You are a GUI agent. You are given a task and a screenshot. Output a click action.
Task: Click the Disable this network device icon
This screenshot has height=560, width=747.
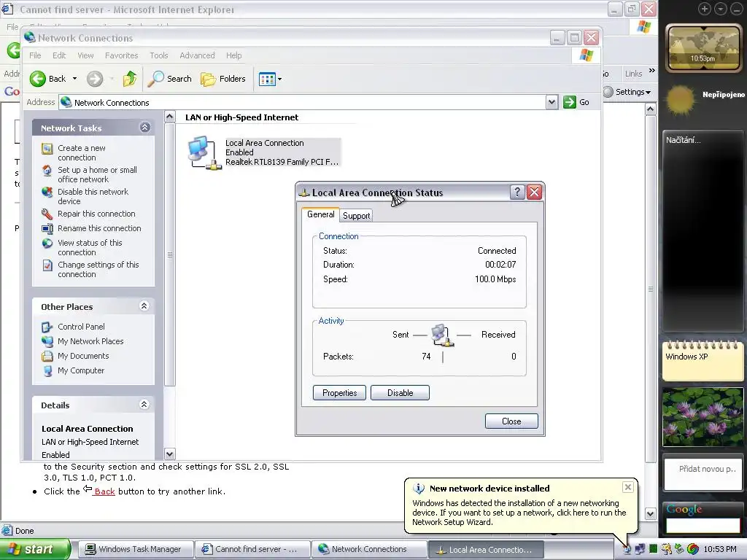[x=47, y=192]
